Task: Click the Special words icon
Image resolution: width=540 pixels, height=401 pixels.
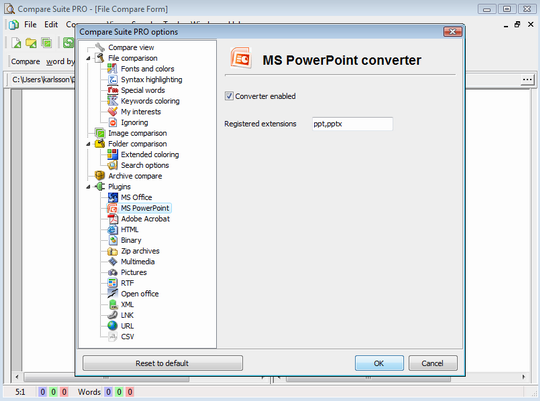Action: pos(112,90)
